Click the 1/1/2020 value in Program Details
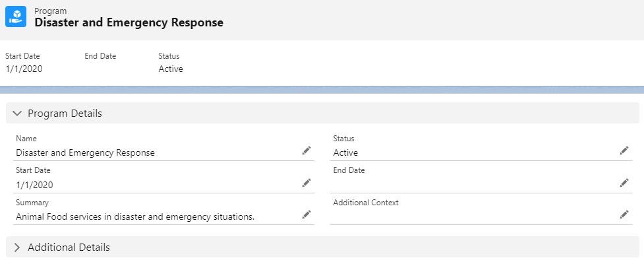644x264 pixels. (34, 185)
